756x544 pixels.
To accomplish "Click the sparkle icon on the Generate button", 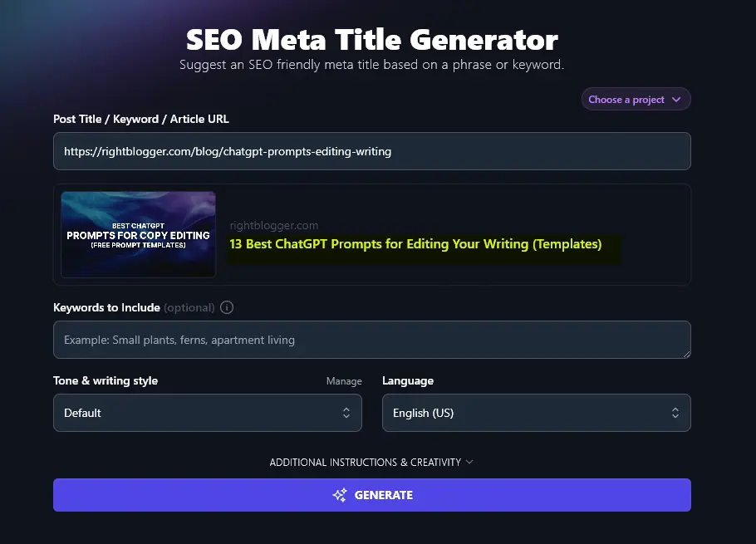I will (339, 495).
